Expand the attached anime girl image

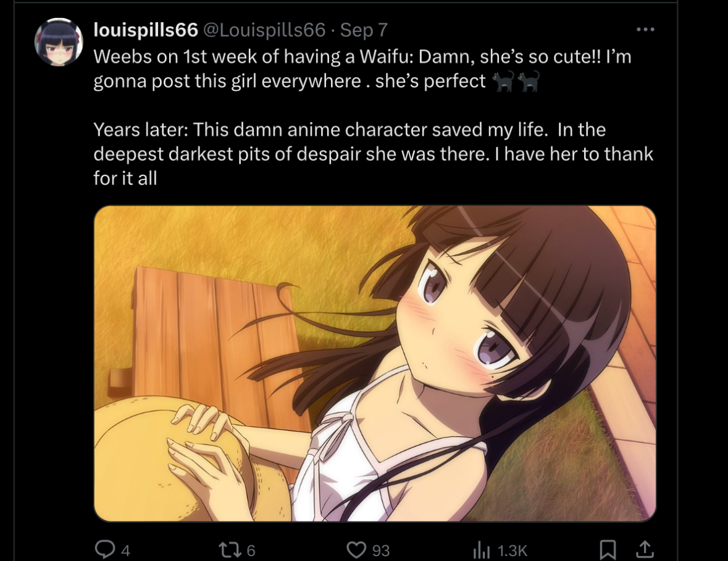point(375,364)
